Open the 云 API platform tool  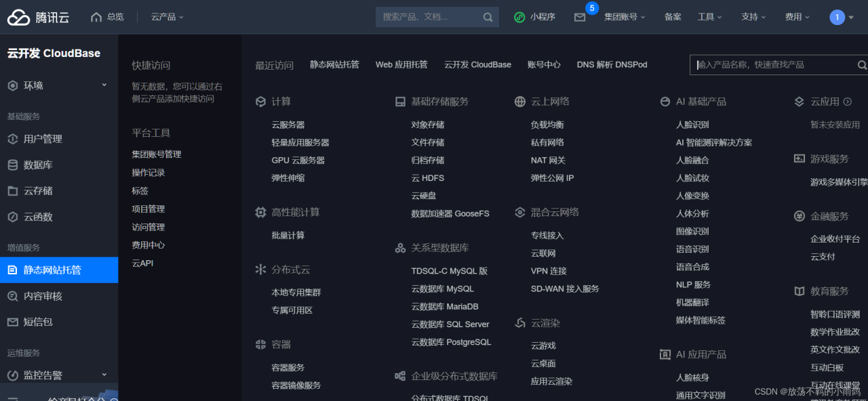pos(142,263)
